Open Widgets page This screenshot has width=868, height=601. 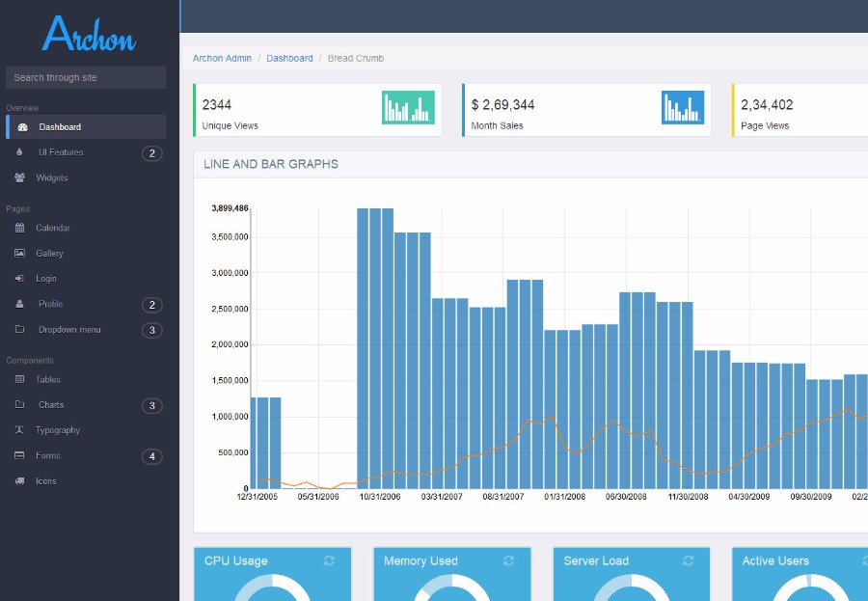click(51, 178)
